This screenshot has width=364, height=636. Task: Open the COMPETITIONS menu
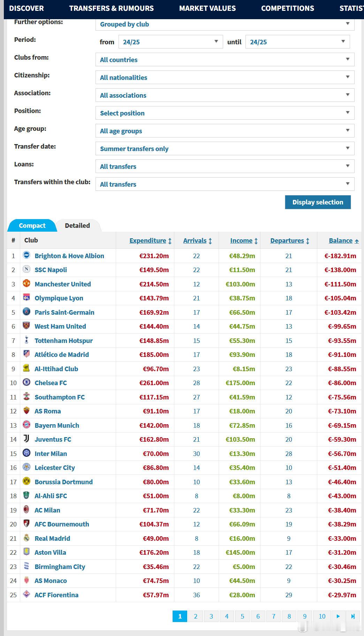pyautogui.click(x=288, y=8)
